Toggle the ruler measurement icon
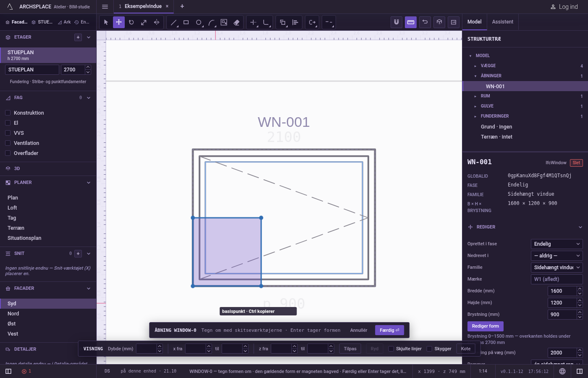The height and width of the screenshot is (378, 588). click(x=411, y=22)
